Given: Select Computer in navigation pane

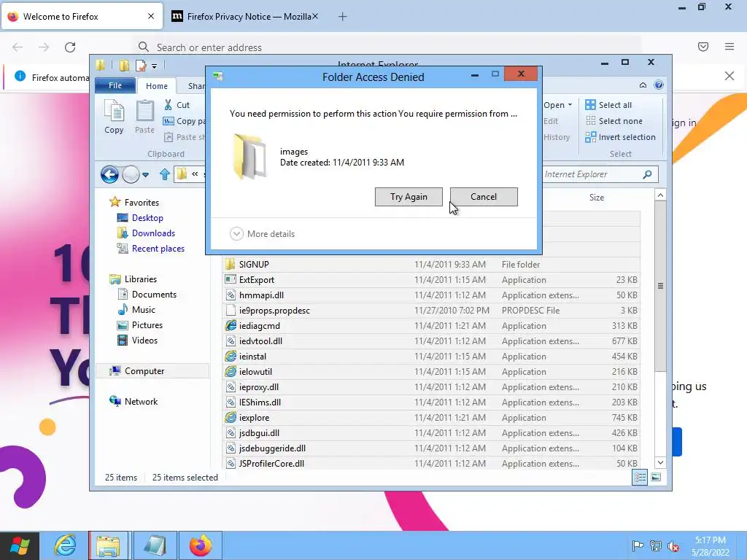Looking at the screenshot, I should (x=144, y=370).
